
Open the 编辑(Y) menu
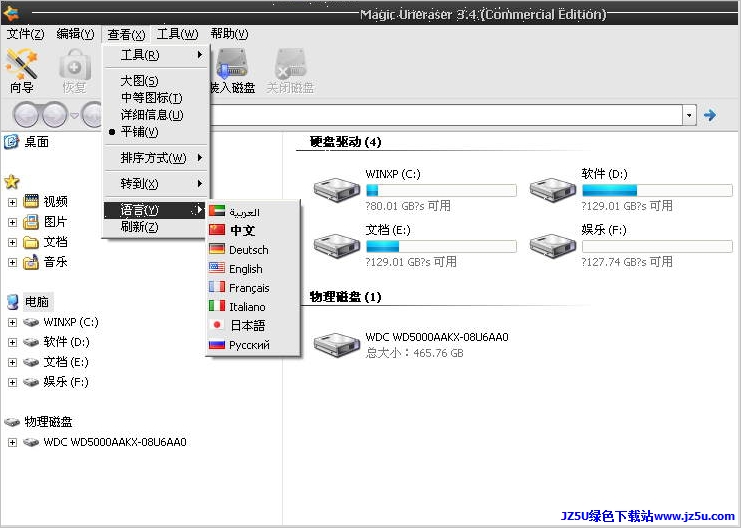(x=75, y=34)
